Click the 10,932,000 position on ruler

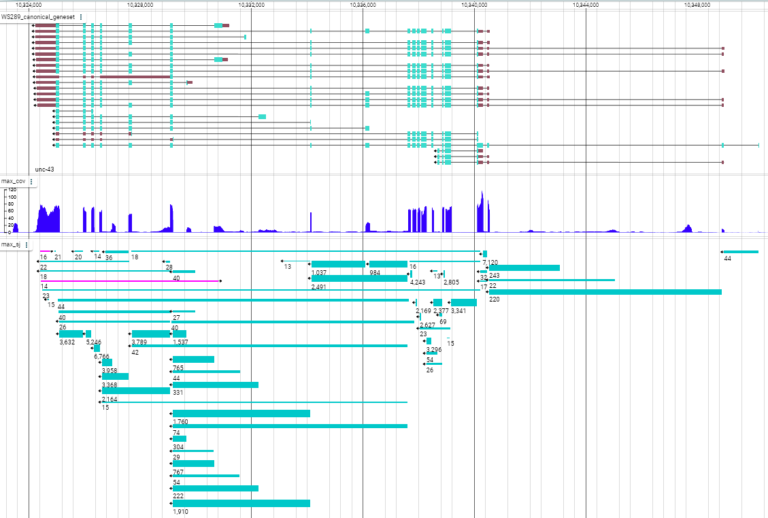tap(250, 5)
